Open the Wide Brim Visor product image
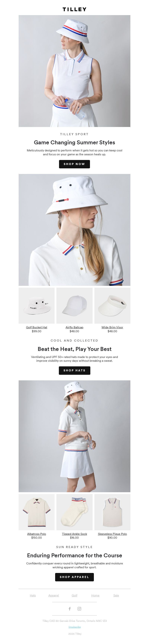Screen dimensions: 149x644 (x=112, y=306)
